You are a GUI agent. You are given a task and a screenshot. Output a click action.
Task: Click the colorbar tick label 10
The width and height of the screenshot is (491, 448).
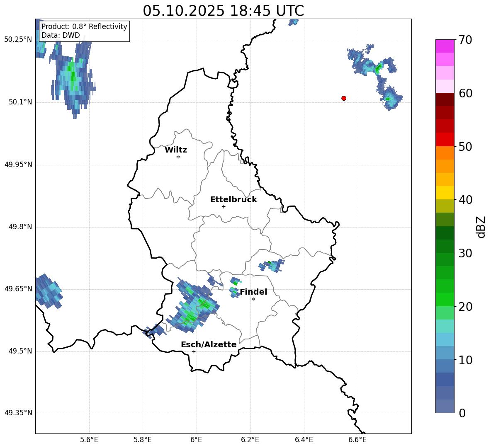465,360
